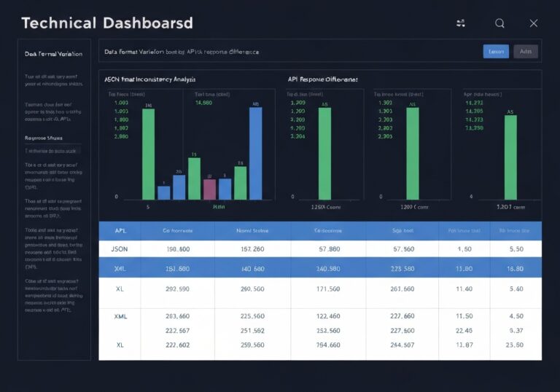Click the green bar above the 1207 com label

pos(510,157)
